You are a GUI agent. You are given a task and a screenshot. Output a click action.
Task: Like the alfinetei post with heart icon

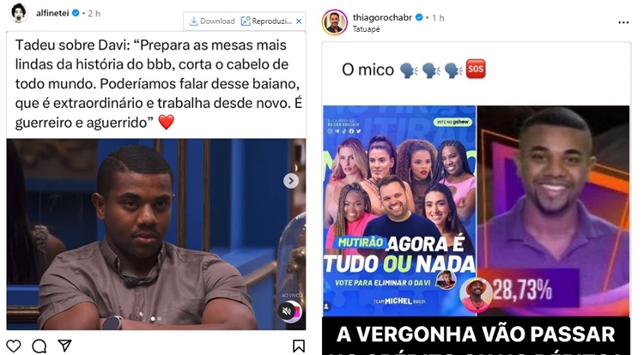point(13,346)
